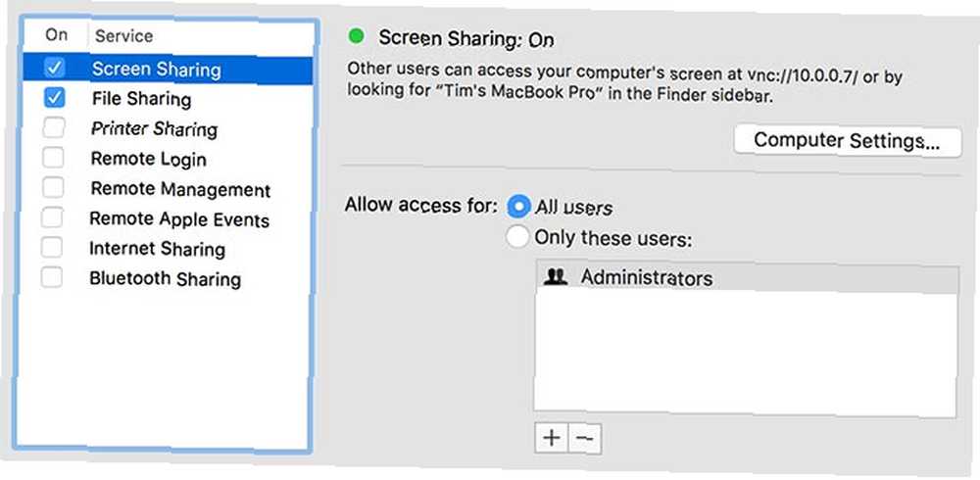Turn on the Remote Management checkbox
Screen dimensions: 980x480
(53, 187)
